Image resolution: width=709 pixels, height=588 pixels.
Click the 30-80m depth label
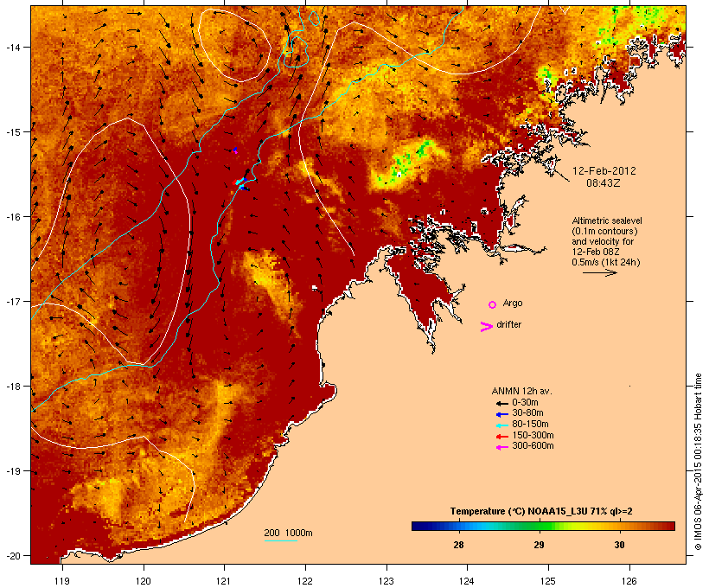(527, 413)
